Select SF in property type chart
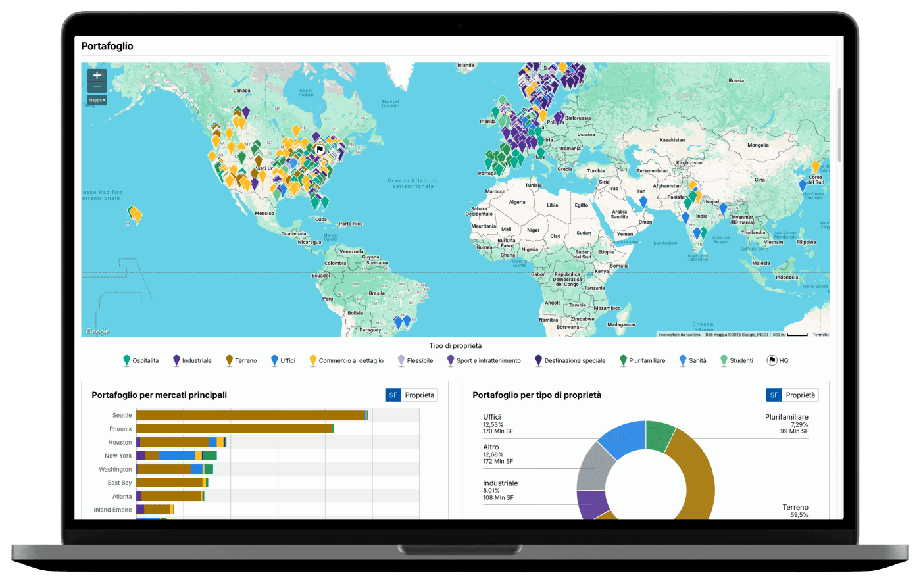 tap(774, 395)
